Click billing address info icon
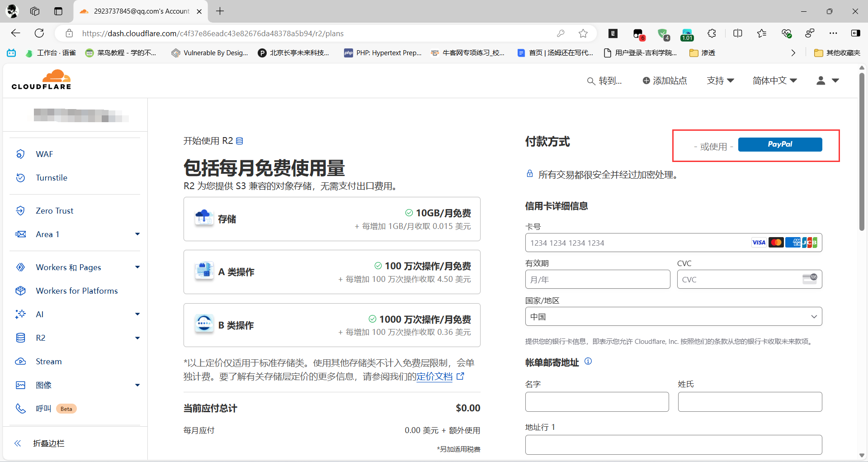Screen dimensions: 868x462 point(588,362)
